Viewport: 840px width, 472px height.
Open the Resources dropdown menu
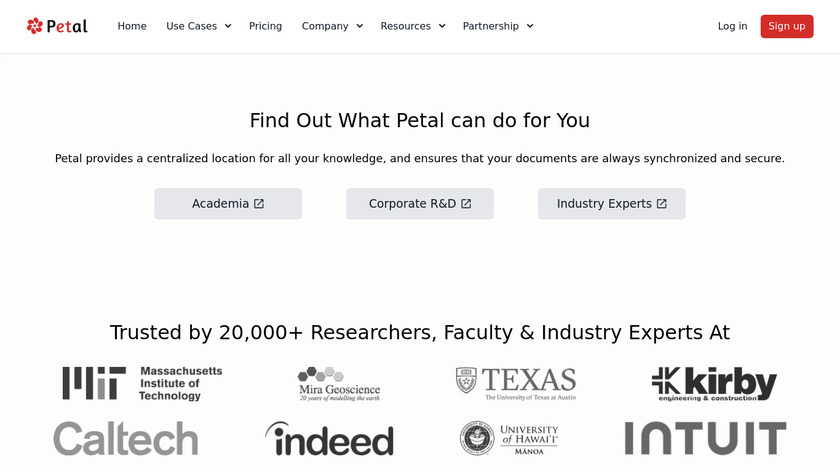point(413,26)
